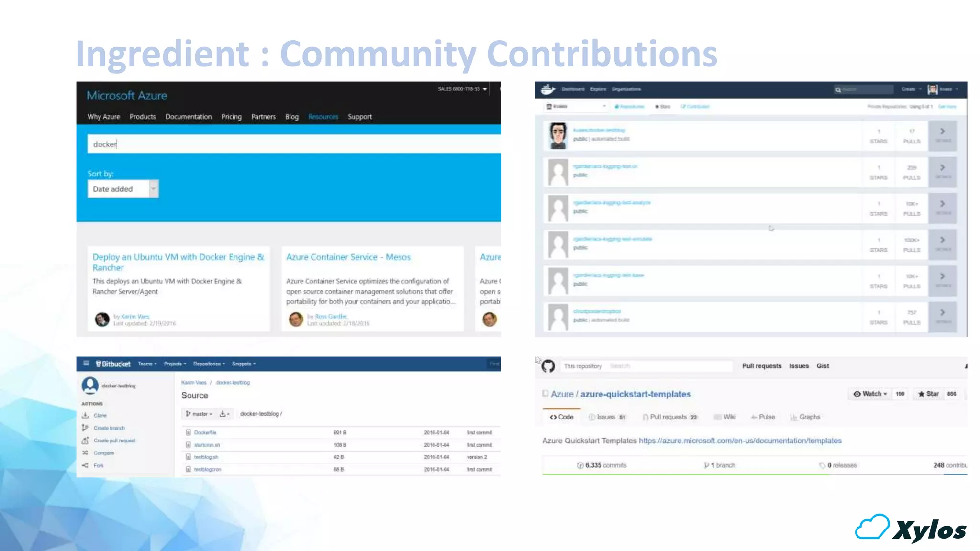Open Documentation in the Azure navigation
This screenshot has height=551, width=980.
(189, 117)
